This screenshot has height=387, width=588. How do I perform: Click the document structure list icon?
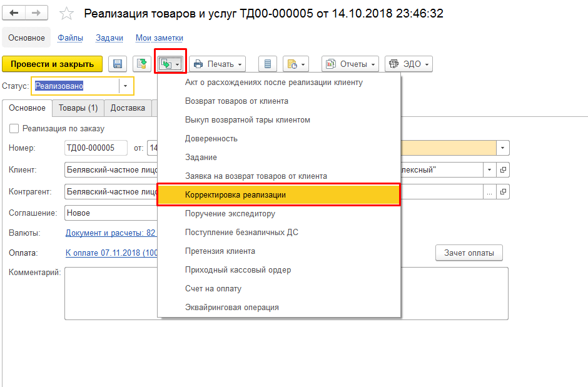268,64
